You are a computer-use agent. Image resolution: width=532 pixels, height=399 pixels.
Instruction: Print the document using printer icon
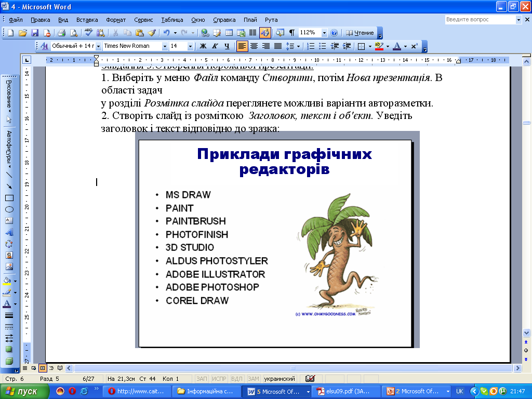61,33
